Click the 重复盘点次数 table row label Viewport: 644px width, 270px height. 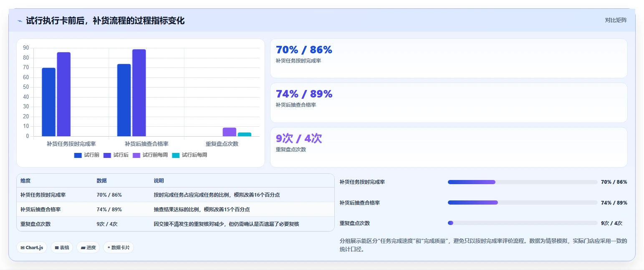35,224
